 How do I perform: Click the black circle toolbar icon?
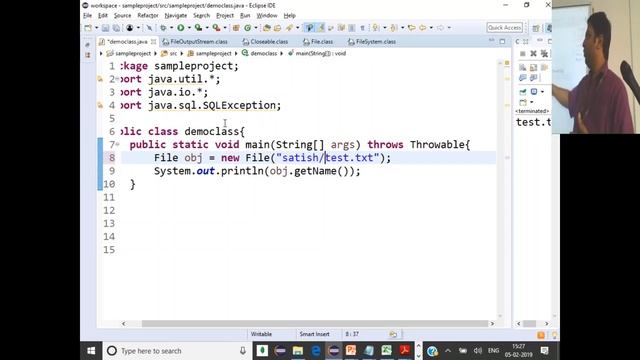(130, 28)
